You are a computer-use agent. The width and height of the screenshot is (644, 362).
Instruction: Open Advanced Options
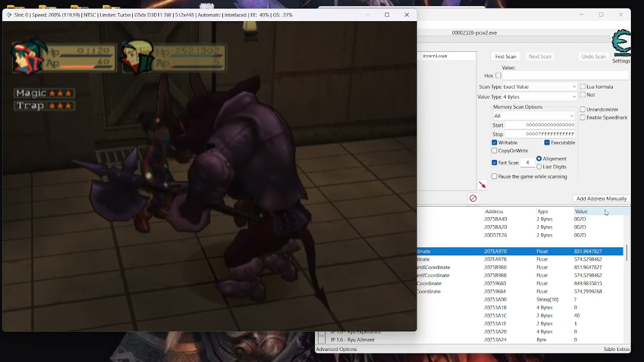(337, 349)
